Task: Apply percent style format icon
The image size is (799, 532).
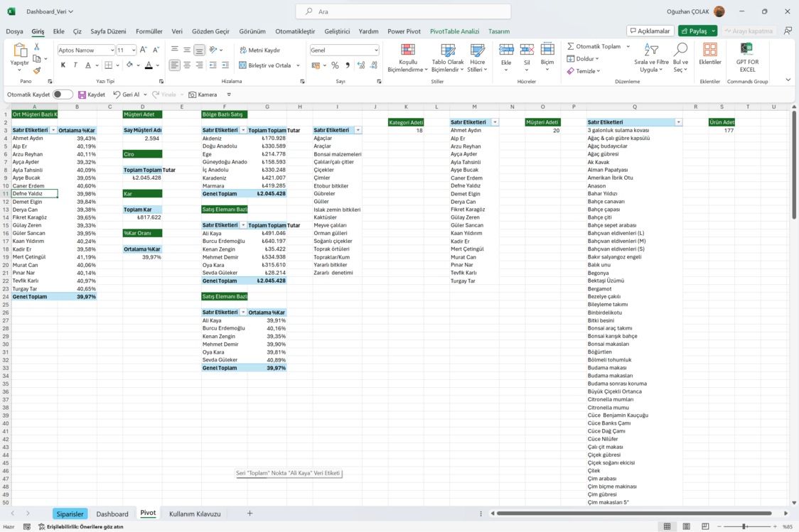Action: (x=335, y=65)
